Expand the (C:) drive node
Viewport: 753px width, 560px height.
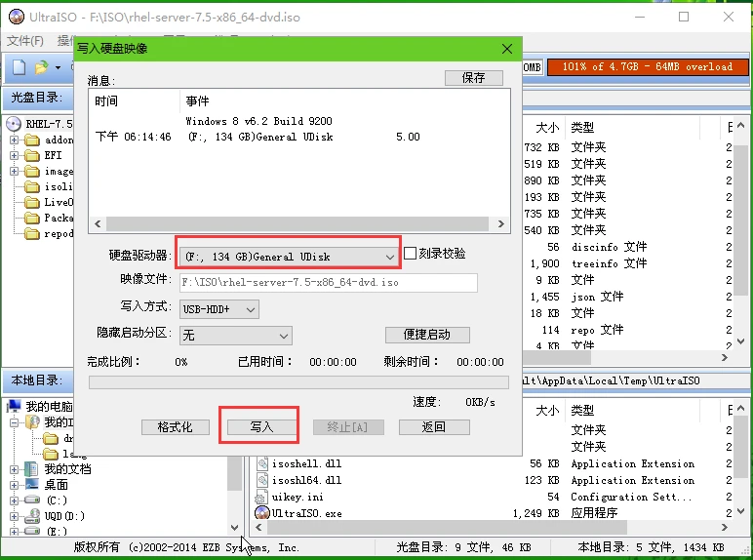click(x=14, y=500)
